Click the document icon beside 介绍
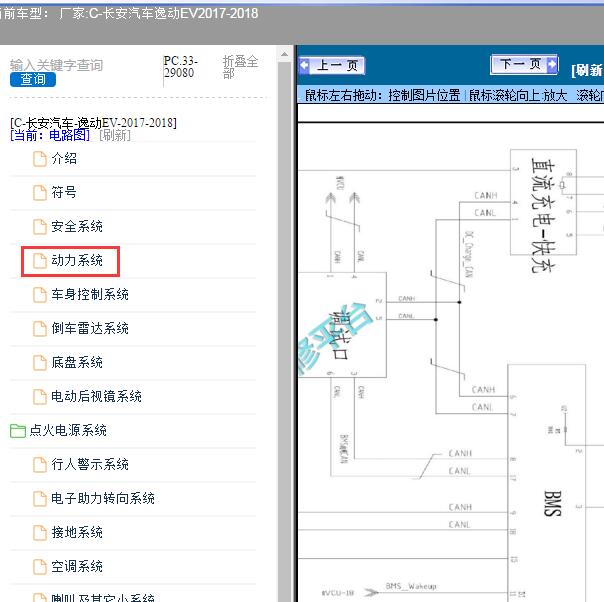The width and height of the screenshot is (604, 602). 40,159
